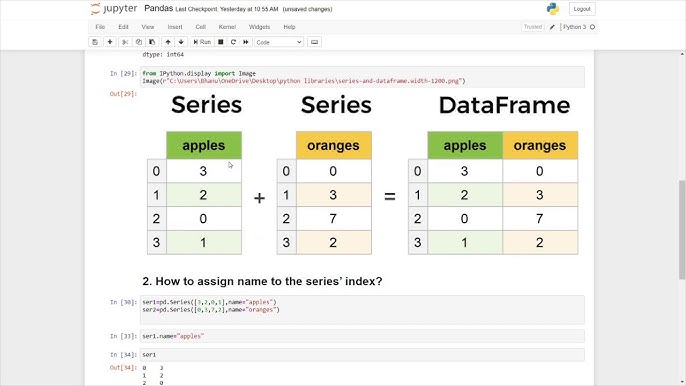This screenshot has width=686, height=386.
Task: Click into the ser1.name="apples" code cell
Action: [x=362, y=336]
